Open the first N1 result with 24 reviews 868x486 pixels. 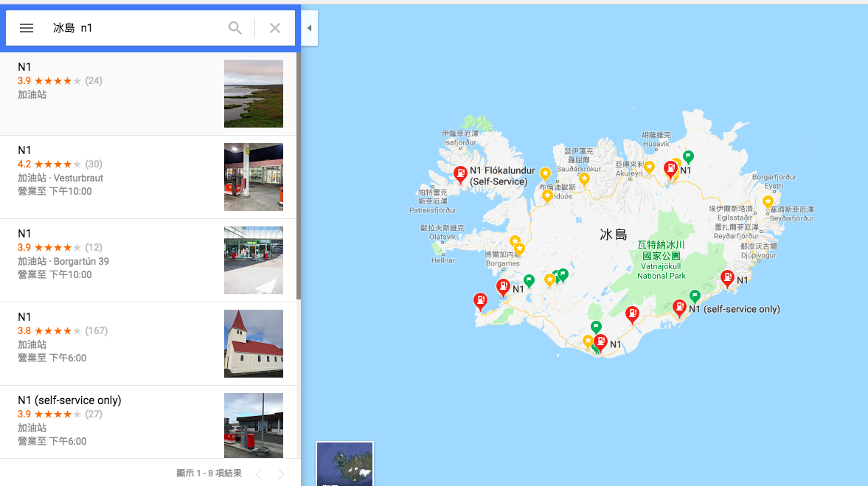pyautogui.click(x=148, y=94)
